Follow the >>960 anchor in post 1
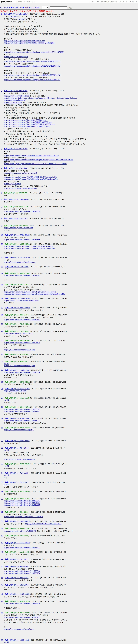Image resolution: width=138 pixels, height=644 pixels. (21, 19)
